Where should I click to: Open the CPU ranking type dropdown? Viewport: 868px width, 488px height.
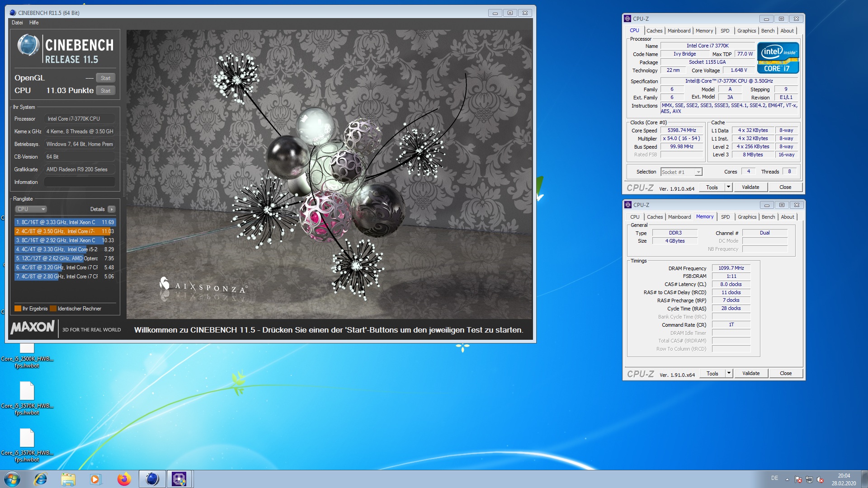click(x=31, y=209)
